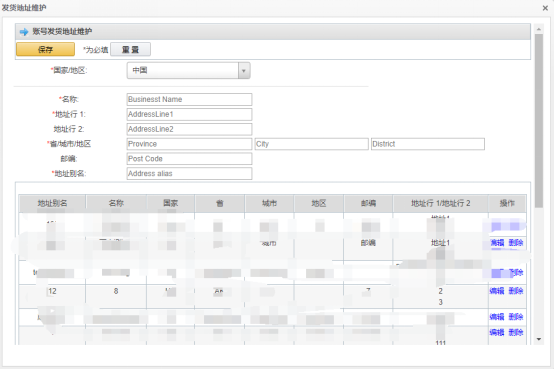Focus the Province input box
The height and width of the screenshot is (369, 554).
click(x=189, y=144)
